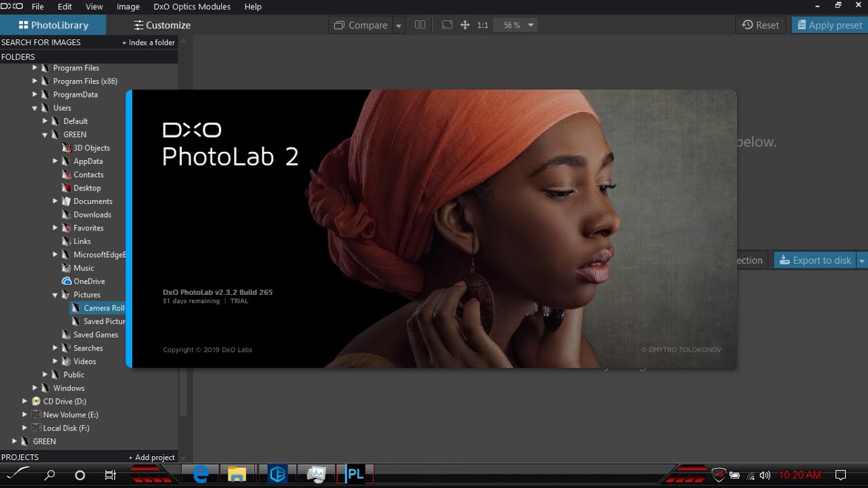Screen dimensions: 868x488
Task: Click the DxO PhotoLab PL taskbar icon
Action: [355, 475]
